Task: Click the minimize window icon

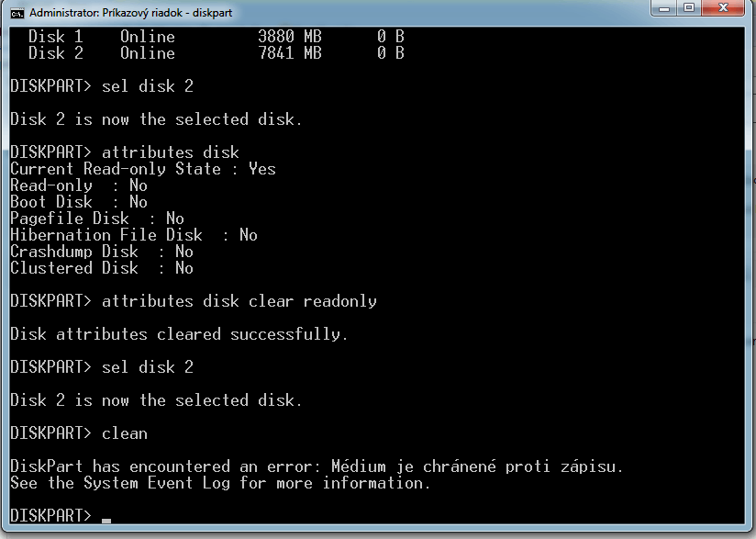Action: (x=663, y=10)
